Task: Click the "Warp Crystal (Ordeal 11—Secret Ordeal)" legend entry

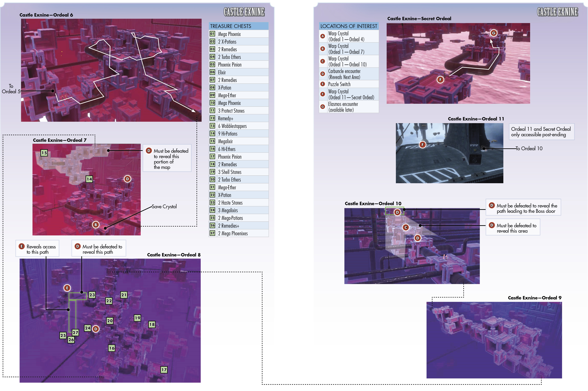Action: coord(349,94)
